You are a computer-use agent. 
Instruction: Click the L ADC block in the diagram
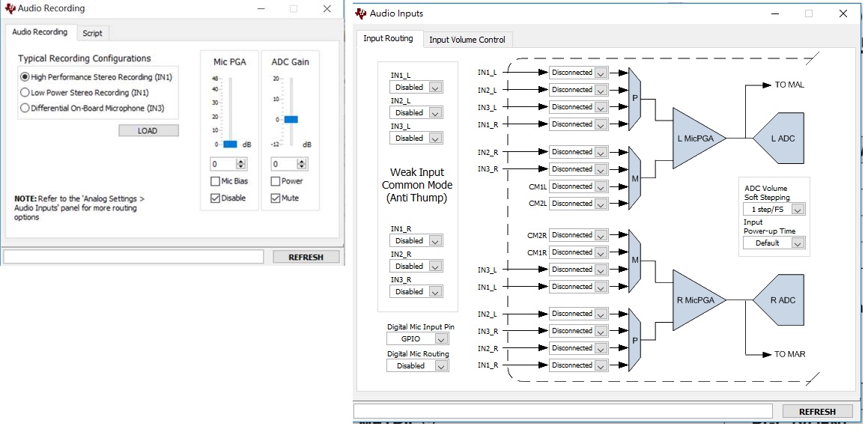778,139
